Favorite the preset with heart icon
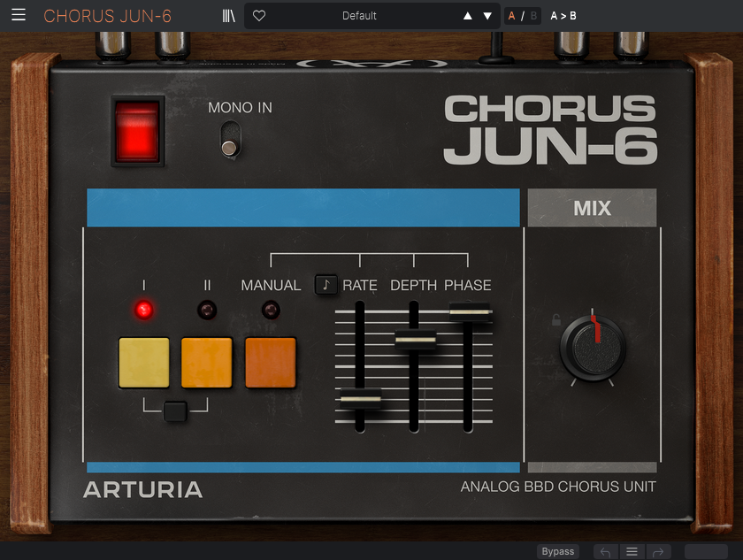The image size is (743, 560). (259, 16)
